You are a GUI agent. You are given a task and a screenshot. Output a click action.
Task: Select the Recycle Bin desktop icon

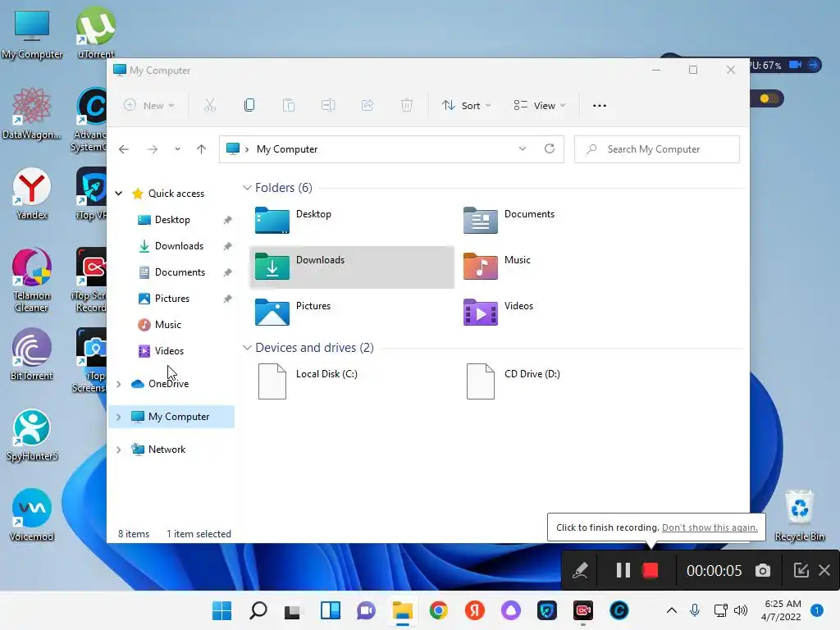tap(799, 515)
